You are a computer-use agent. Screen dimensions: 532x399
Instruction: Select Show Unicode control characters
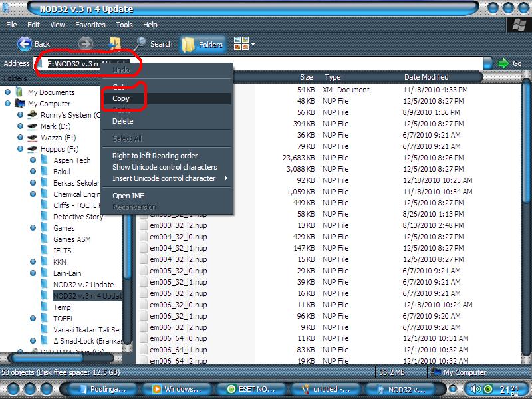click(x=167, y=167)
